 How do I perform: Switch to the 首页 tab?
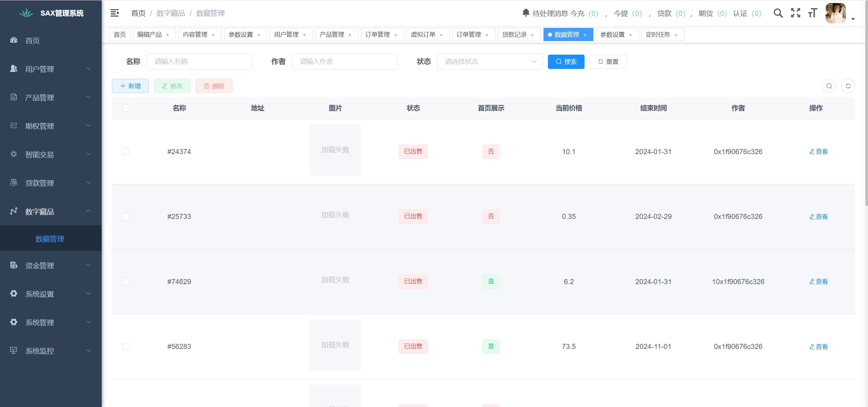pyautogui.click(x=120, y=35)
